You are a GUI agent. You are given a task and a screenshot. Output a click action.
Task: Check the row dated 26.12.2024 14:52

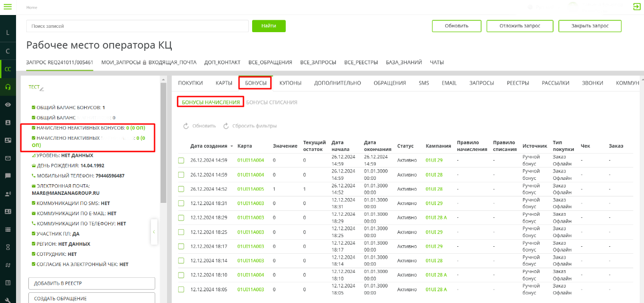pos(181,189)
